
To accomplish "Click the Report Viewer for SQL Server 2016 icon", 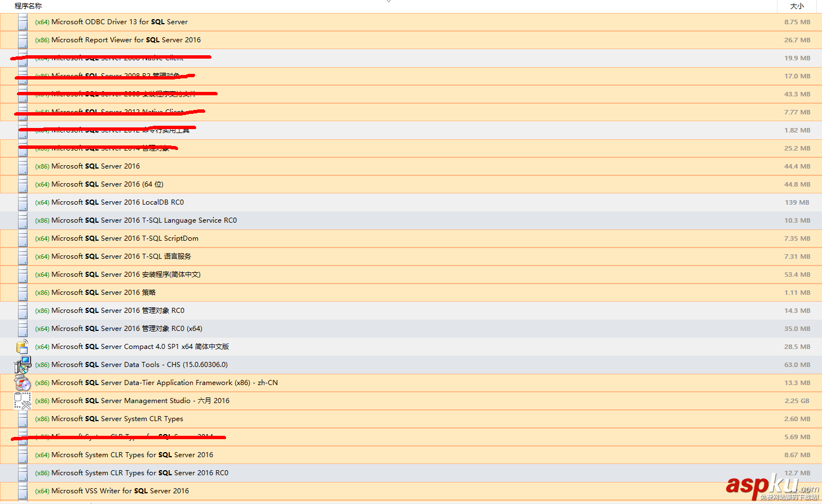I will [x=23, y=40].
